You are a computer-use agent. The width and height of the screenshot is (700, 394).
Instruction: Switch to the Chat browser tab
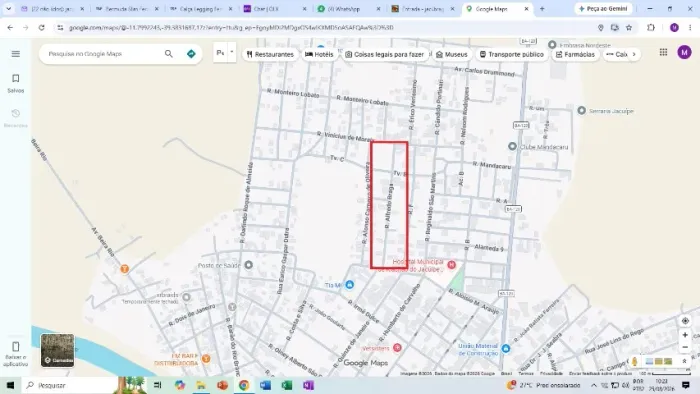[275, 9]
